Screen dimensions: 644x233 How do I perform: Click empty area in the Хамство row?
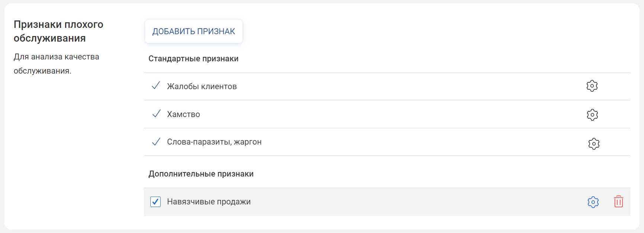click(x=372, y=114)
